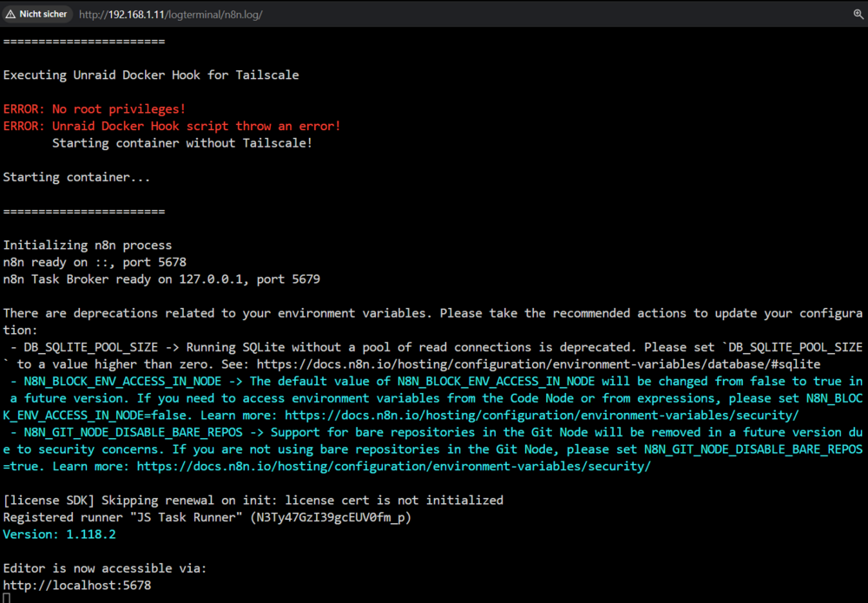Image resolution: width=868 pixels, height=603 pixels.
Task: Click the "ERROR: No root privileges!" line
Action: coord(94,109)
